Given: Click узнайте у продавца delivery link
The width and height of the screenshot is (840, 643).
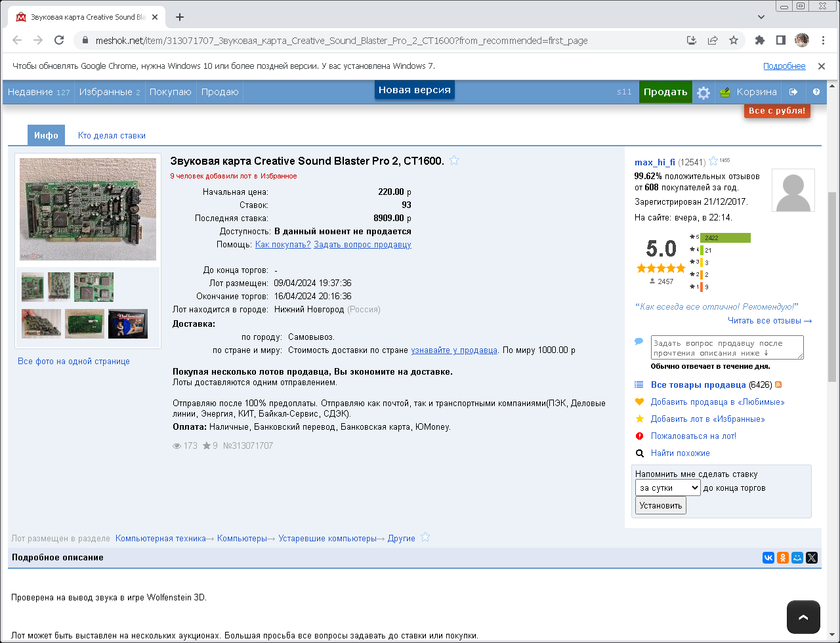Looking at the screenshot, I should tap(454, 350).
